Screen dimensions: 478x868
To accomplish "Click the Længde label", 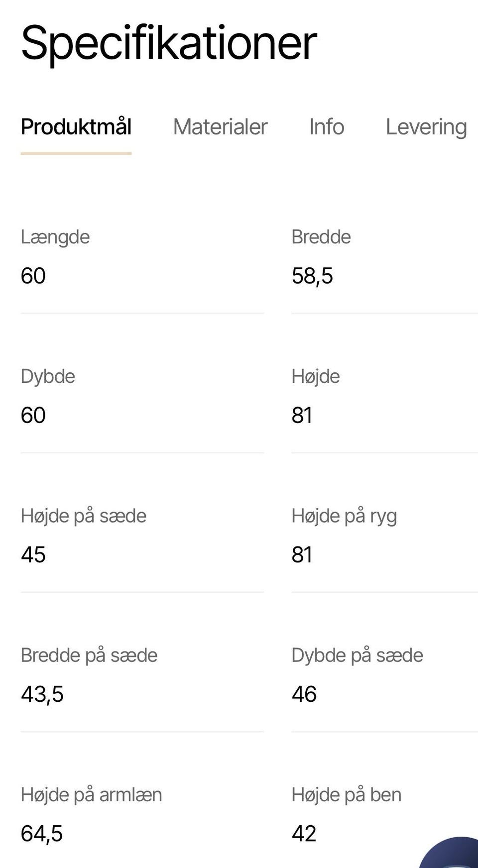I will coord(55,237).
